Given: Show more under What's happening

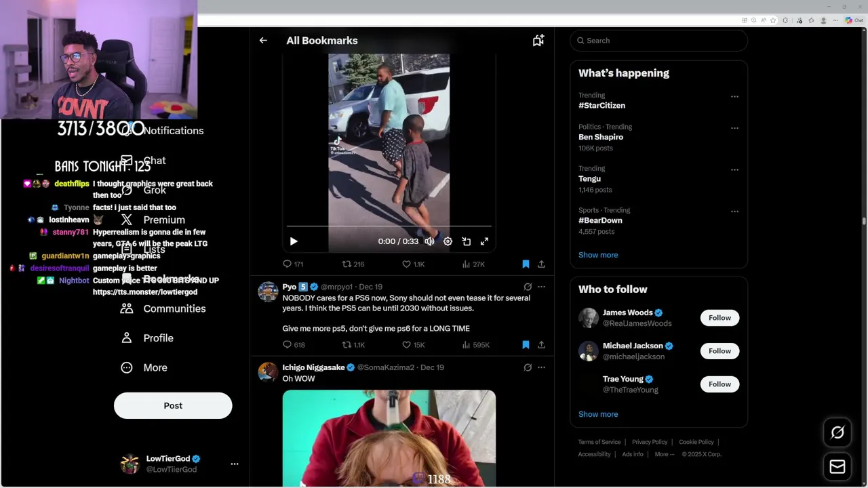Looking at the screenshot, I should pyautogui.click(x=598, y=255).
